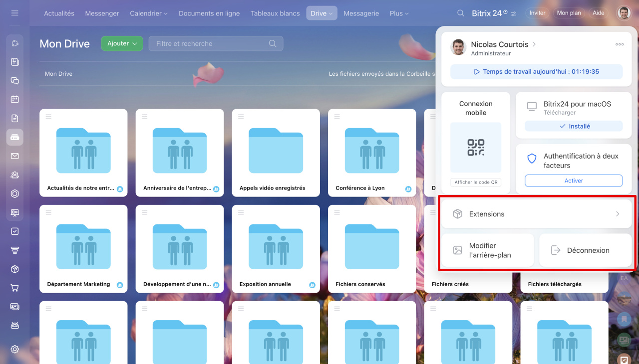Open the robot assistant sidebar icon

click(14, 325)
